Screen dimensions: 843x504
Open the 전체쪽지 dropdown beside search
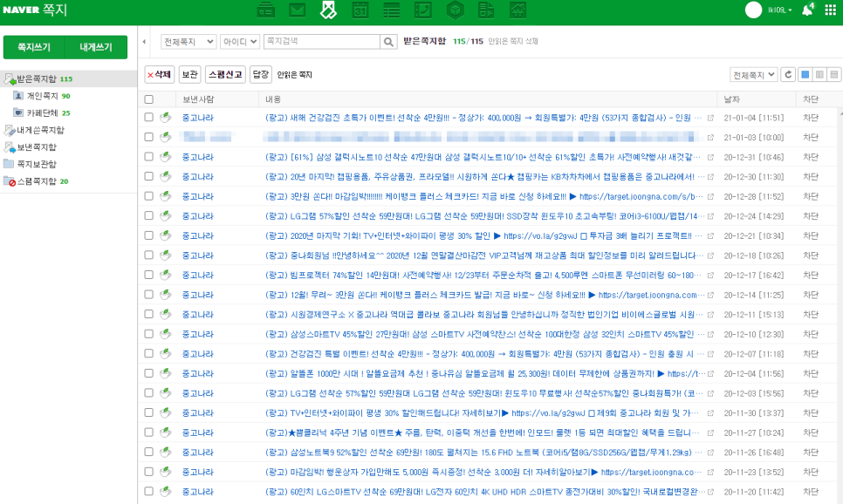click(188, 41)
